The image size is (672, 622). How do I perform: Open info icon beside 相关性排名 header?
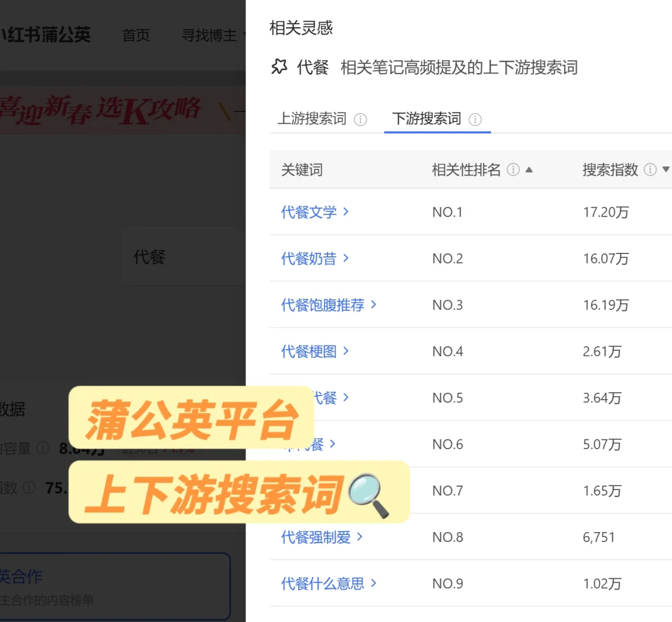pyautogui.click(x=513, y=170)
